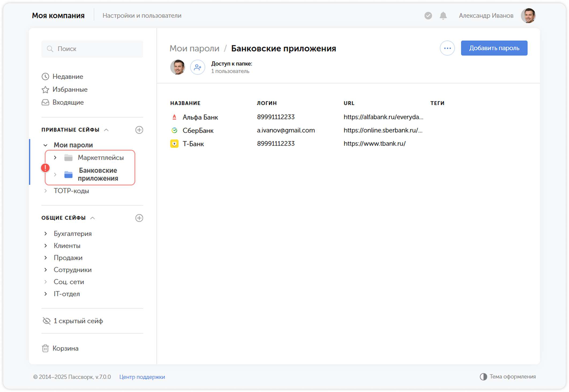Click the folder owner avatar under title
The image size is (569, 392).
coord(178,67)
